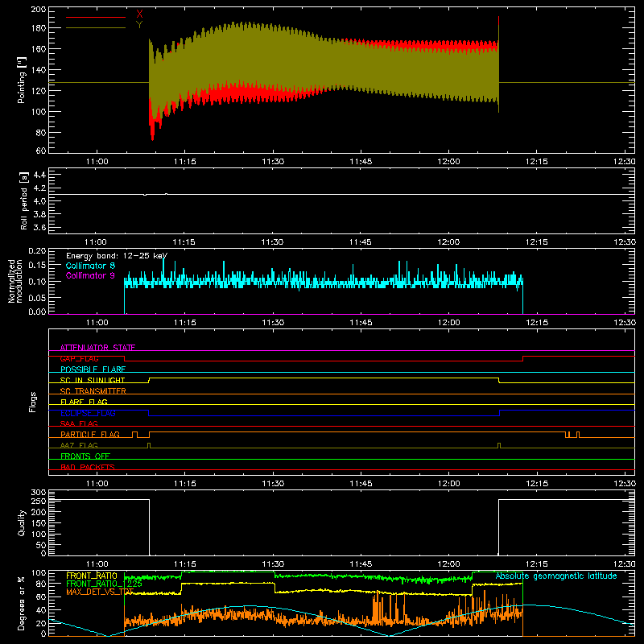Click the 80 tick on Pointing axis

[x=41, y=133]
